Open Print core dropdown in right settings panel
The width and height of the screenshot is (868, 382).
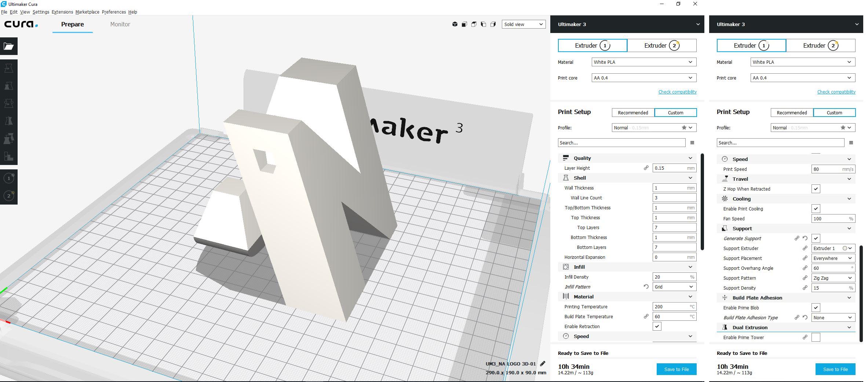(x=803, y=78)
